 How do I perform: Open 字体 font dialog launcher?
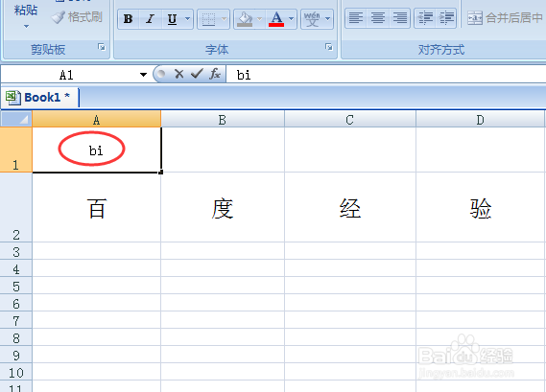tap(329, 47)
